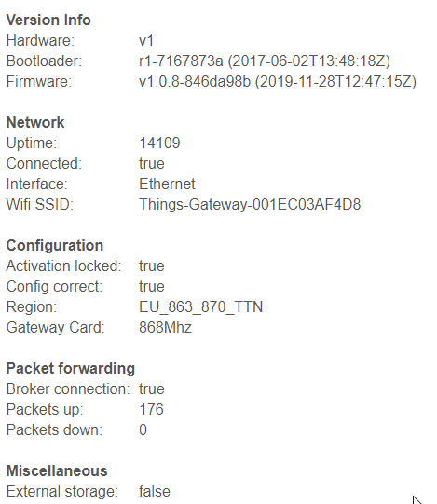Click the Packets down count 0
The height and width of the screenshot is (504, 437).
[143, 430]
